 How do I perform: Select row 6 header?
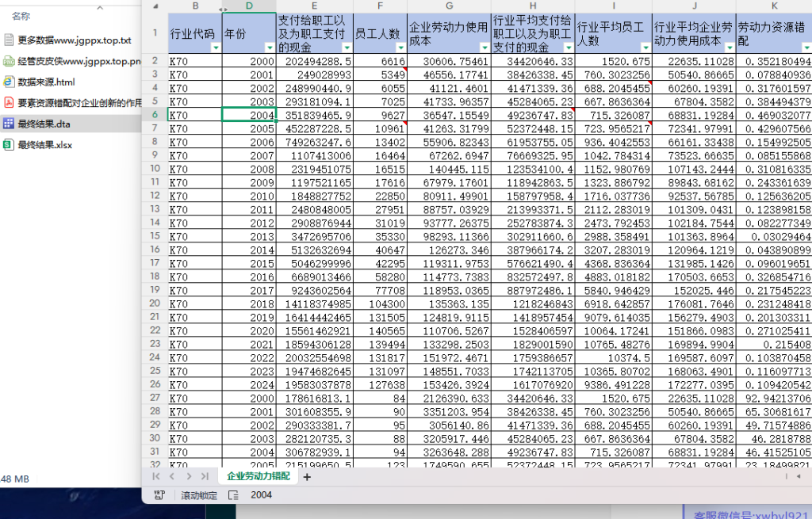tap(155, 115)
